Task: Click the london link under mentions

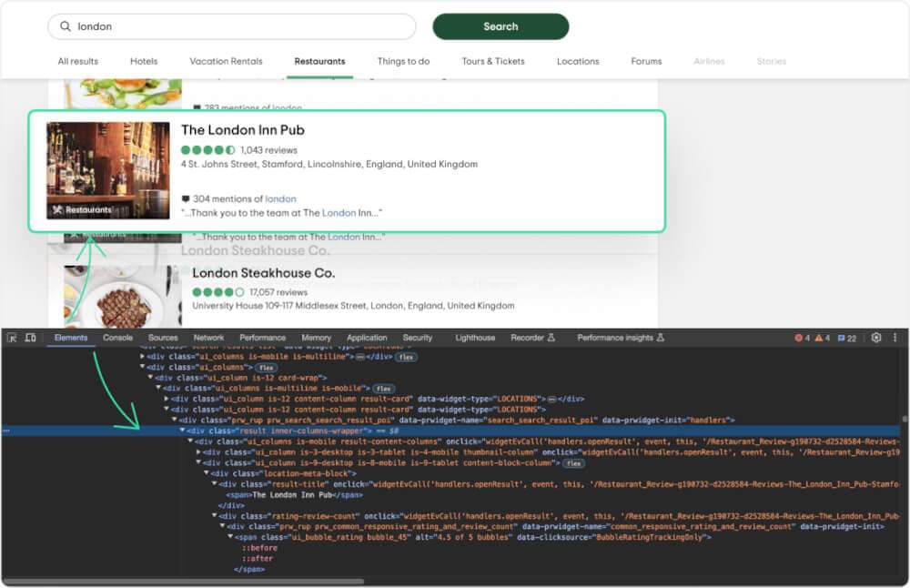Action: tap(281, 198)
